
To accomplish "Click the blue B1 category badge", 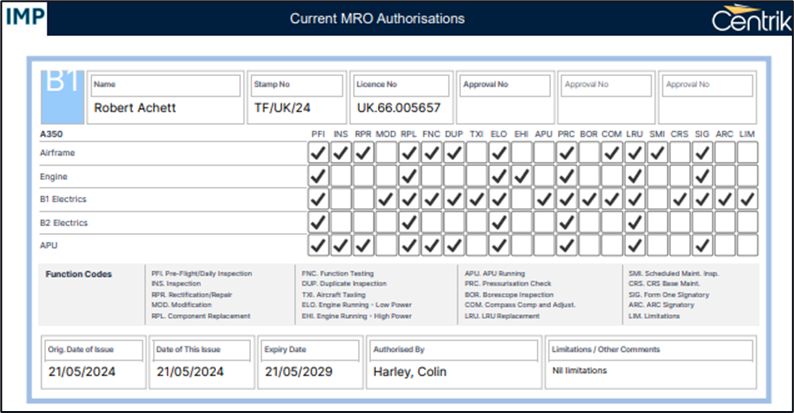I will (x=60, y=93).
